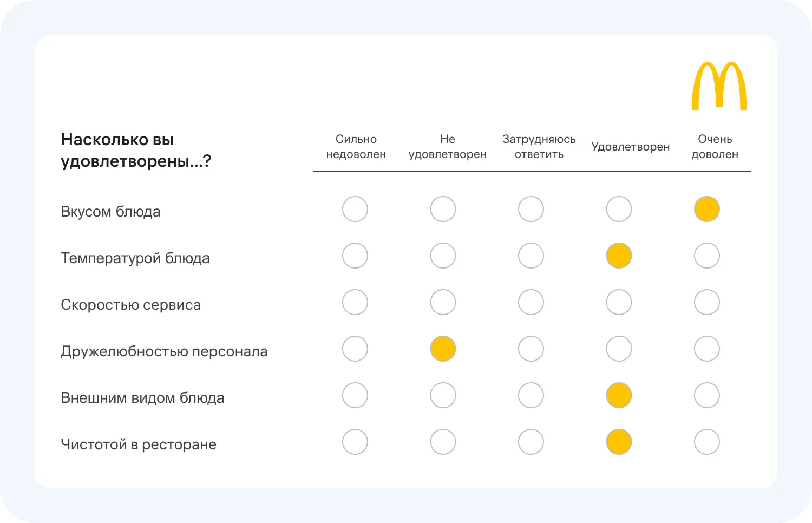Choose 'Очень доволен' for Чистотой в ресторане
The height and width of the screenshot is (523, 812).
coord(706,442)
